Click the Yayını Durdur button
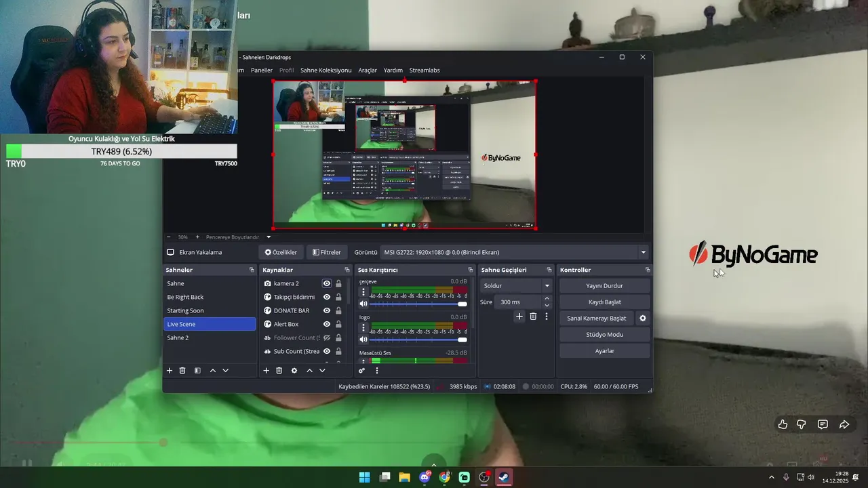Screen dimensions: 868x488 point(604,286)
